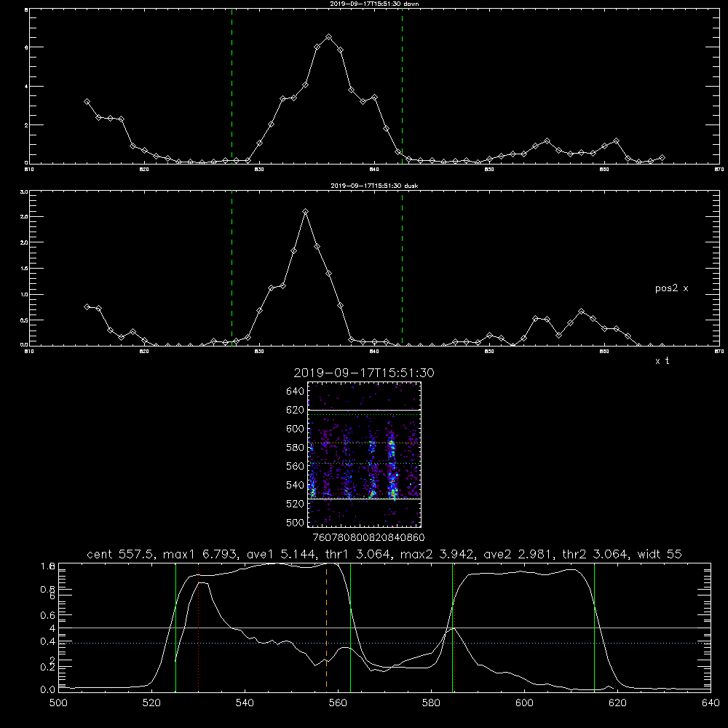Click the 500 label on bottom plot x-axis
This screenshot has width=728, height=728.
[x=58, y=703]
